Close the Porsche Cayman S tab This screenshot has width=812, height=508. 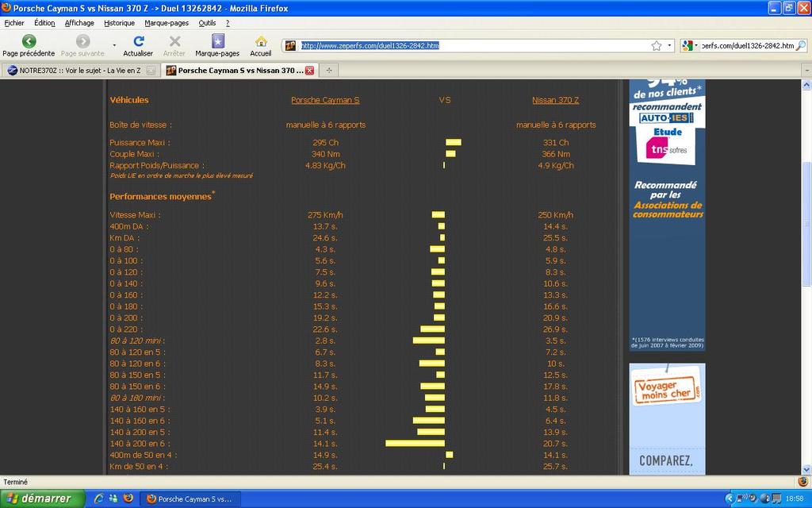[x=309, y=71]
